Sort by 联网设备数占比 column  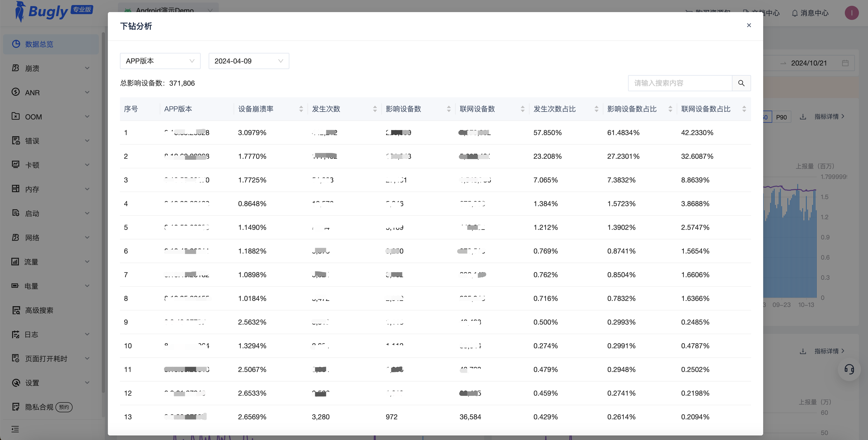[x=744, y=109]
